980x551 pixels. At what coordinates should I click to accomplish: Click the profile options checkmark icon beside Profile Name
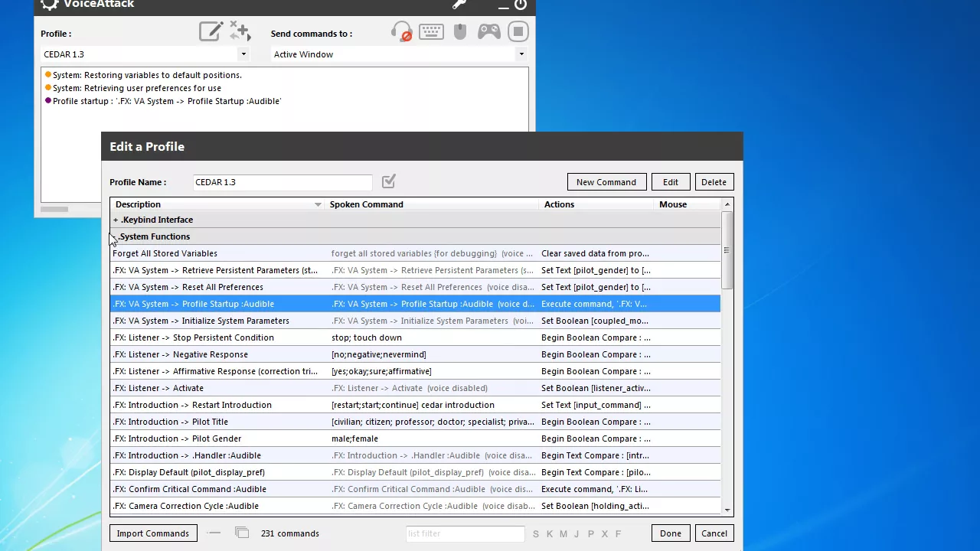pyautogui.click(x=389, y=181)
